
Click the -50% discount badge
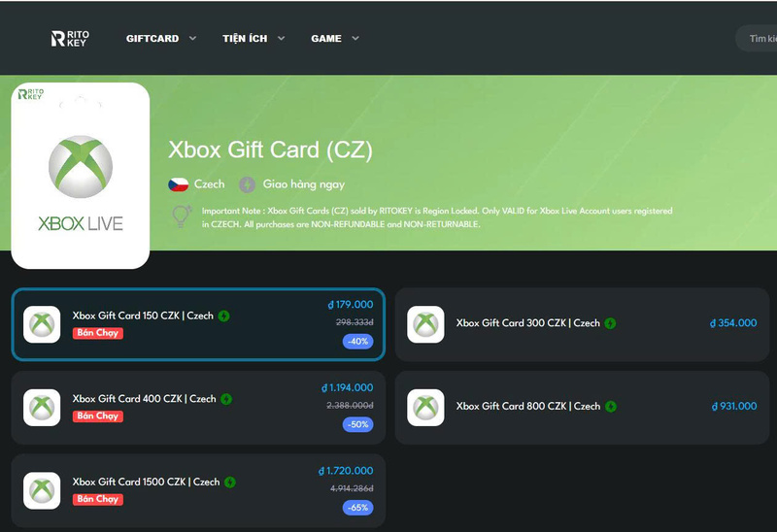click(357, 424)
